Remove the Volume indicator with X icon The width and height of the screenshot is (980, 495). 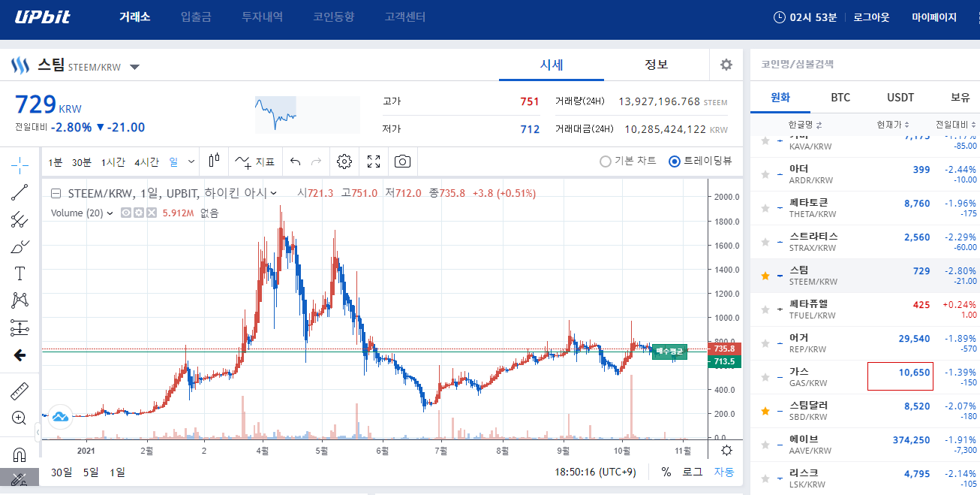tap(152, 213)
